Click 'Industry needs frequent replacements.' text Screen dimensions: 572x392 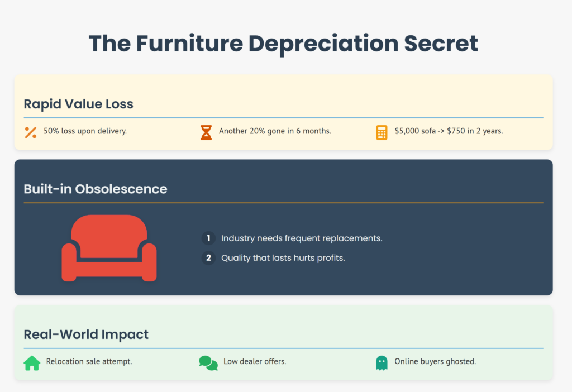(x=302, y=238)
